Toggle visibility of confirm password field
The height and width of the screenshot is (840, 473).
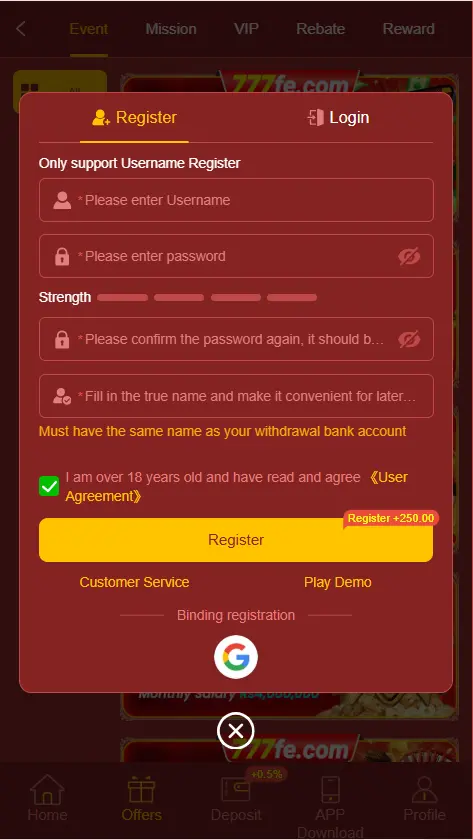[x=409, y=339]
